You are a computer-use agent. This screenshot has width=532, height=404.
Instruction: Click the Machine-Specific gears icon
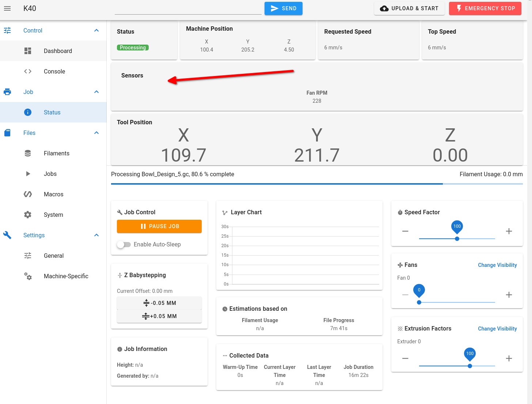[x=28, y=276]
